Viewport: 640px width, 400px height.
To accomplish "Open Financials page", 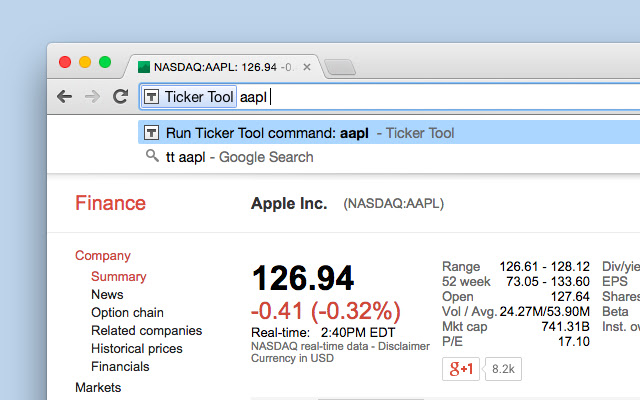I will (x=120, y=367).
